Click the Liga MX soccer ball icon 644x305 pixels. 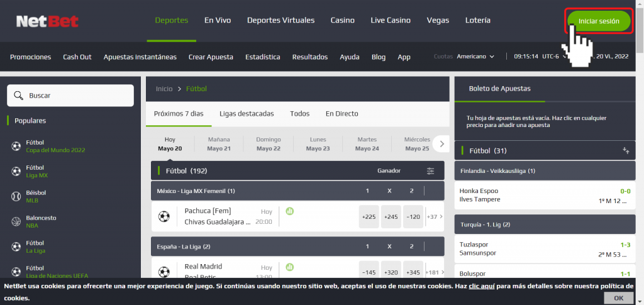[16, 171]
